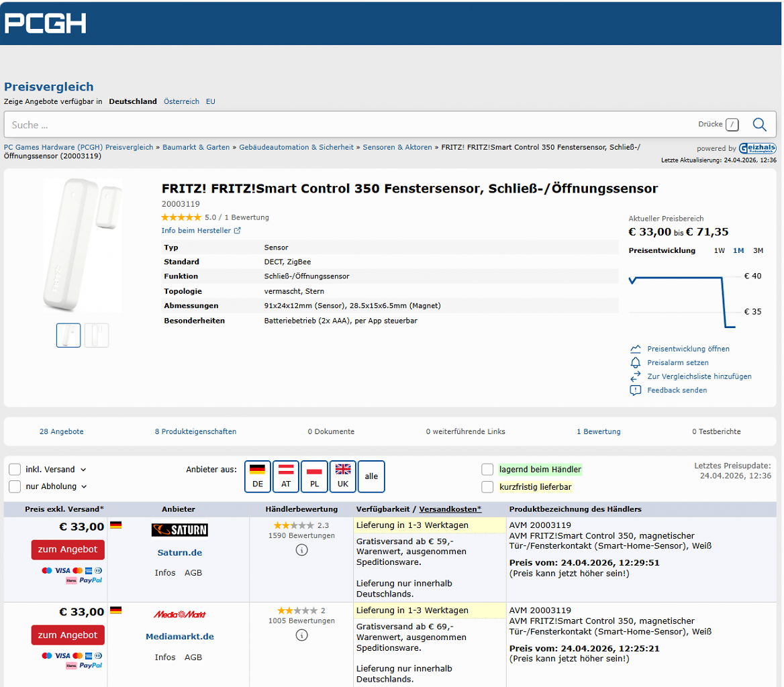Screen dimensions: 784x687
Task: Open the 0 Testberichte tab
Action: [716, 431]
